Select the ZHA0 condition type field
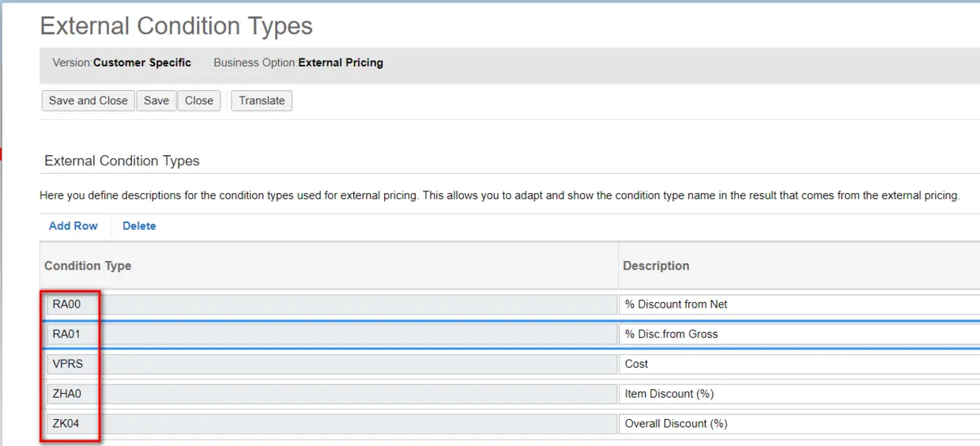 (x=330, y=394)
